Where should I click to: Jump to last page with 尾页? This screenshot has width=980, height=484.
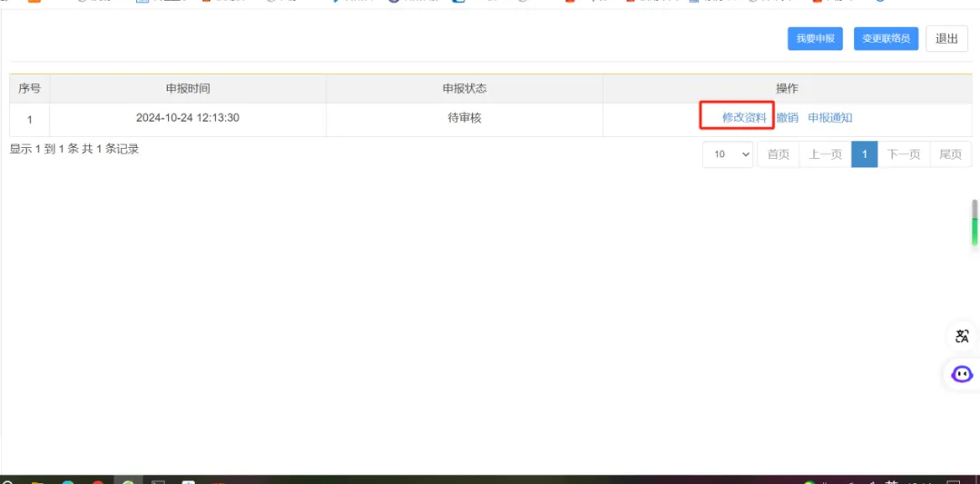(950, 154)
